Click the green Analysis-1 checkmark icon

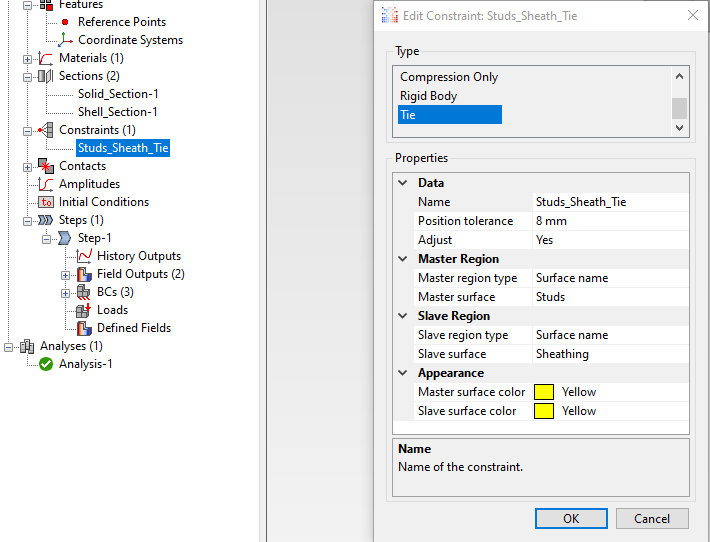coord(46,364)
